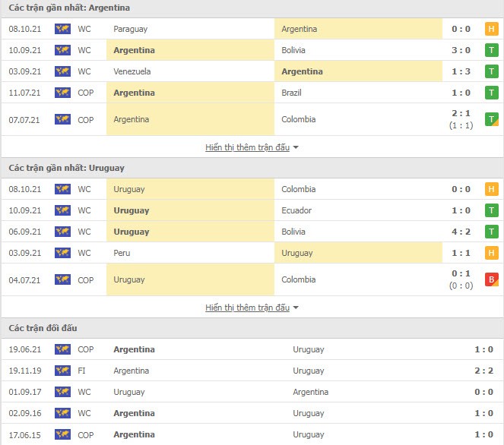Viewport: 504px width, 445px height.
Task: Click the flag icon in the Peru vs Uruguay row
Action: pos(62,253)
